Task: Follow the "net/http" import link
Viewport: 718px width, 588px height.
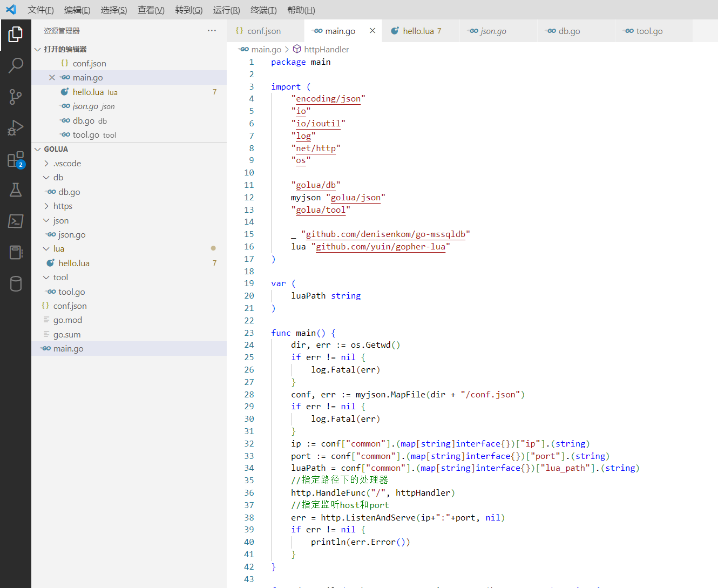Action: (316, 148)
